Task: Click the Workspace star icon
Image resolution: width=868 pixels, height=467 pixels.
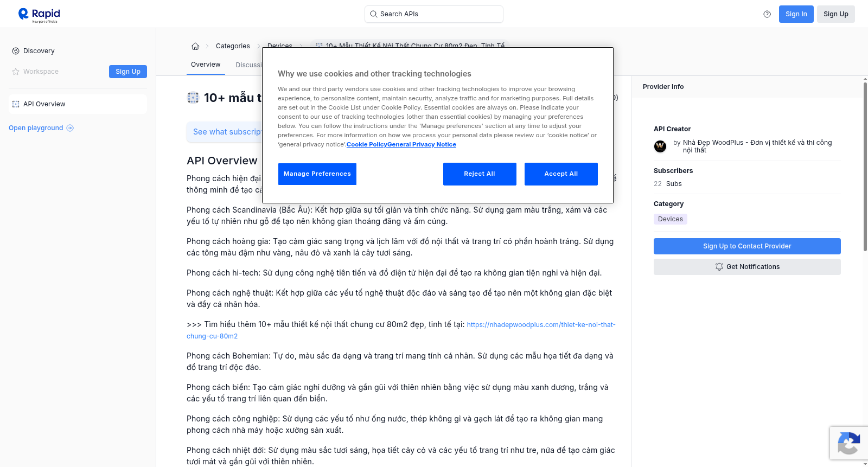Action: [16, 72]
